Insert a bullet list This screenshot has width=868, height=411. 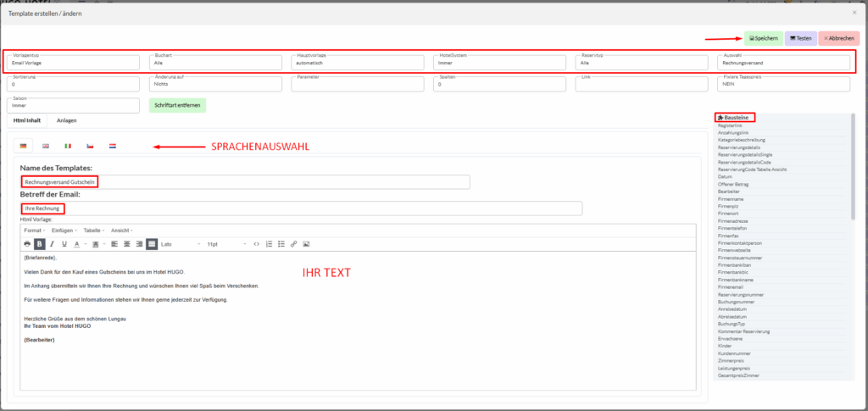tap(281, 244)
